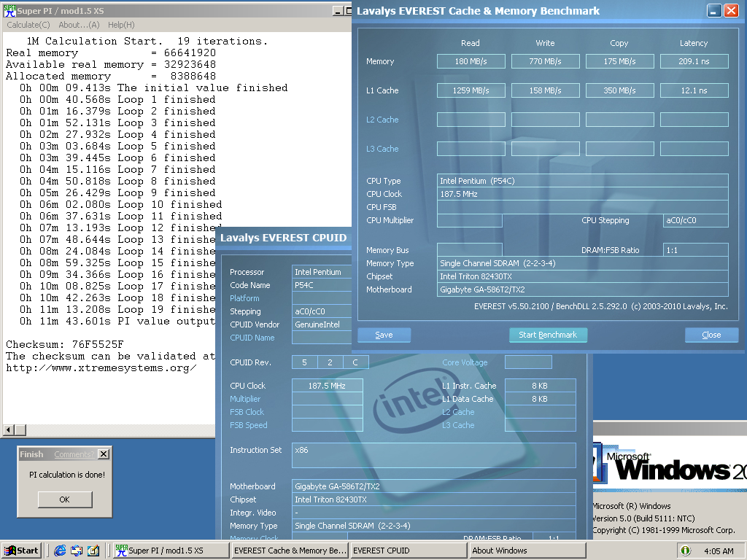Screen dimensions: 747x560
Task: Open the Windows Start menu
Action: [21, 551]
